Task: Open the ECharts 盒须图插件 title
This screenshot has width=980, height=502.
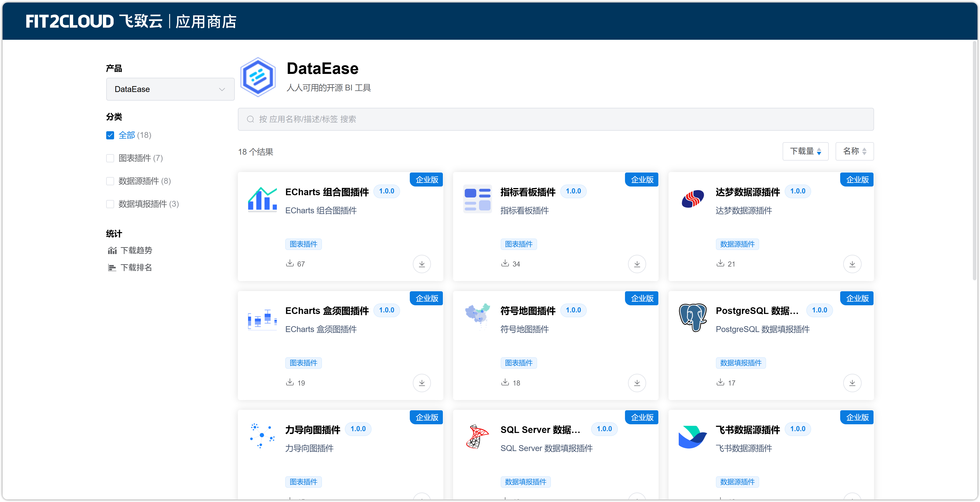Action: 327,311
